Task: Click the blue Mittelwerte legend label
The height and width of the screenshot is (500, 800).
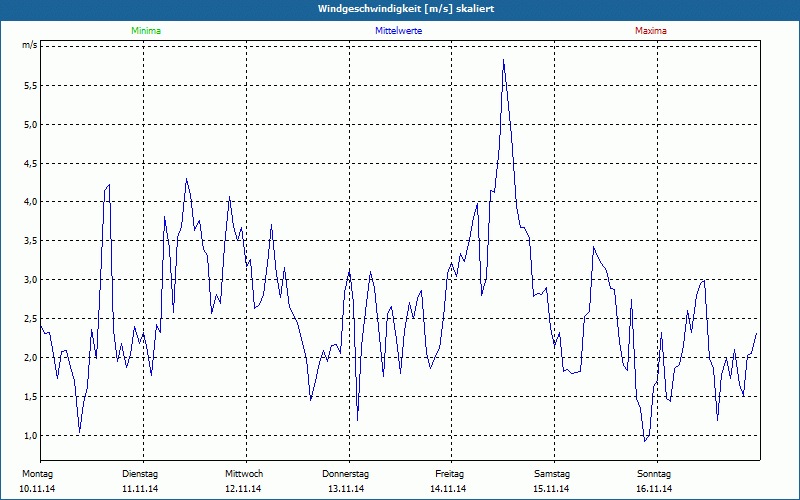Action: [398, 31]
